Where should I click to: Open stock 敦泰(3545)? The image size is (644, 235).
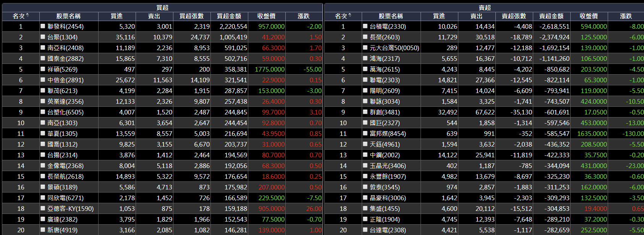tap(385, 187)
